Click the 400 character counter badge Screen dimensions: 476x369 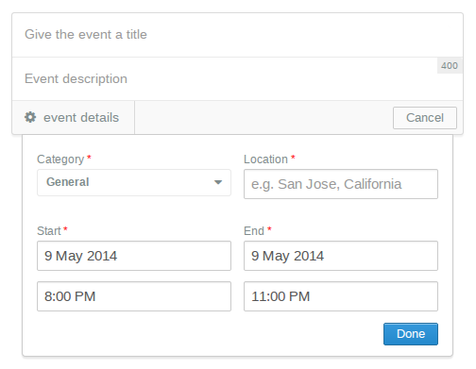coord(449,66)
